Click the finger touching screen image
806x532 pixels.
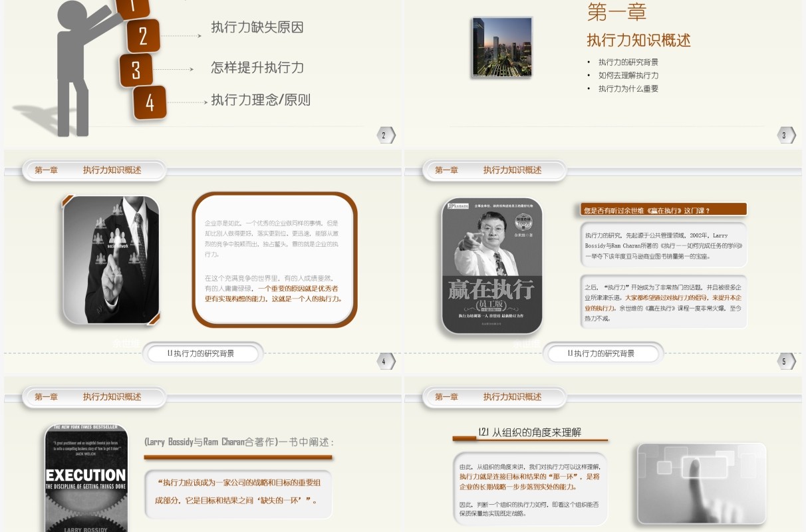[702, 485]
